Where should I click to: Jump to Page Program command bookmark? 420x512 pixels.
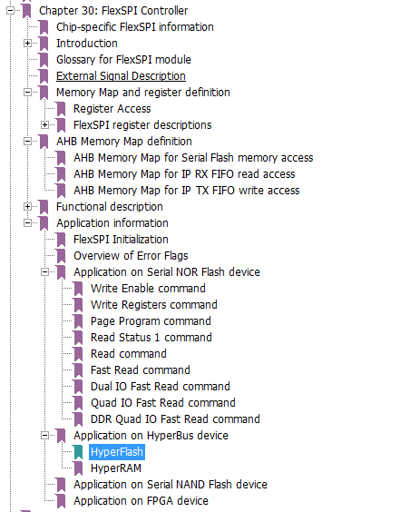coord(151,321)
